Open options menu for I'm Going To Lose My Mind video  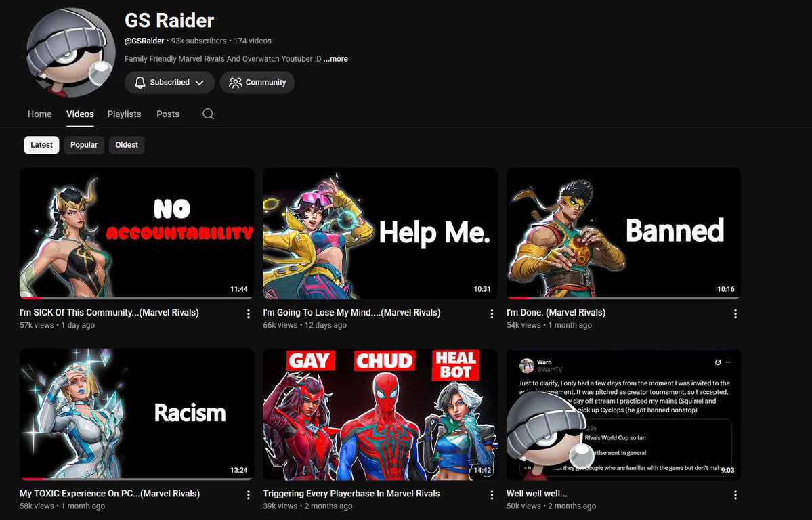[492, 314]
